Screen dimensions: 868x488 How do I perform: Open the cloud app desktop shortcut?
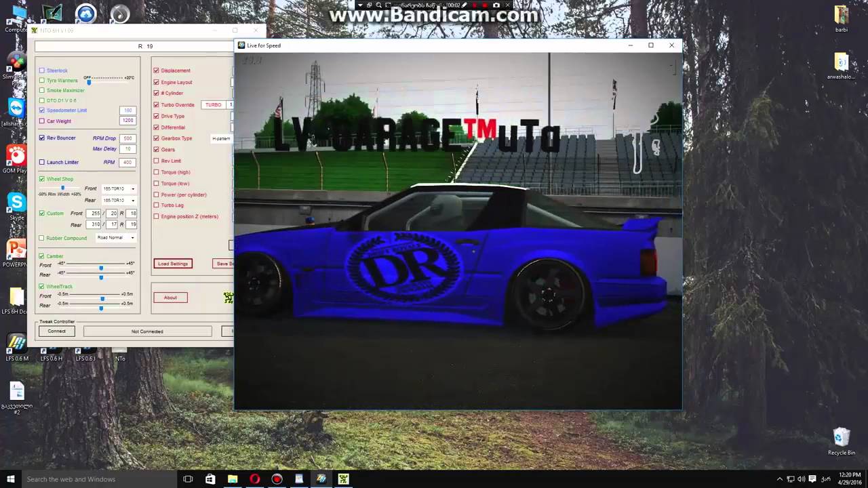point(85,14)
